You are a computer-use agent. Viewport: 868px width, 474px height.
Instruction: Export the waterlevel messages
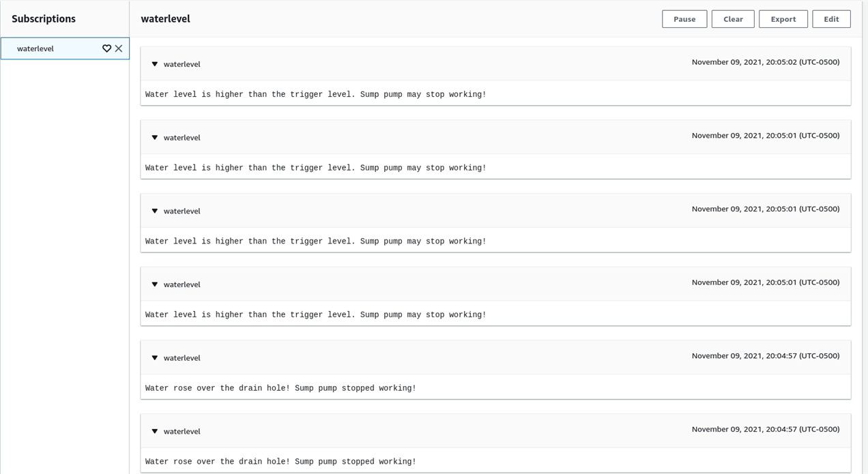click(x=783, y=19)
